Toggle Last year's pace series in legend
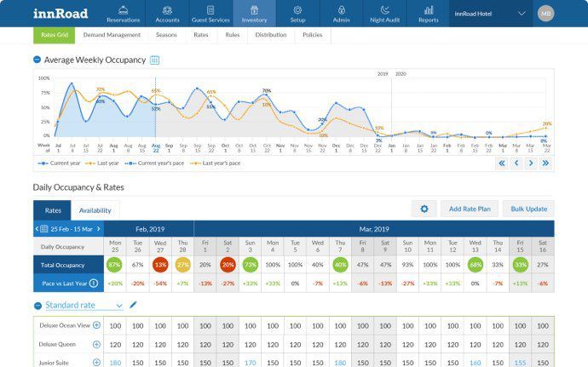This screenshot has height=367, width=588. coord(216,163)
